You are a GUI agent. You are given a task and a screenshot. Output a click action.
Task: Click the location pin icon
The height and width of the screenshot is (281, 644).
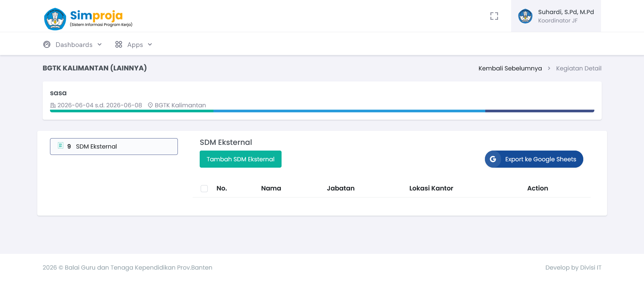click(x=150, y=105)
